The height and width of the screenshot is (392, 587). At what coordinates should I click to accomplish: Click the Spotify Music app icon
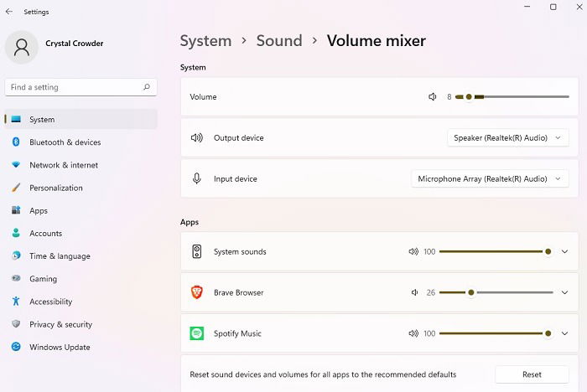click(197, 333)
